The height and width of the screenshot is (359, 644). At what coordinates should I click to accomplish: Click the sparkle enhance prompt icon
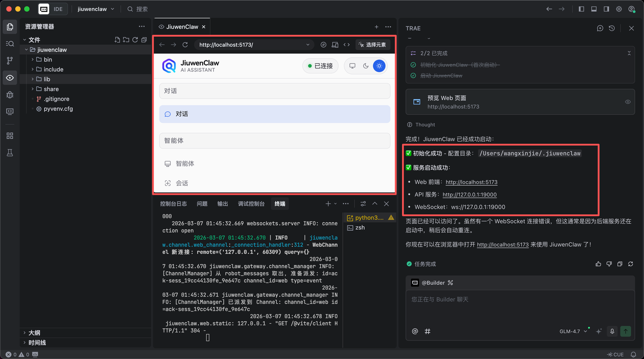coord(599,331)
